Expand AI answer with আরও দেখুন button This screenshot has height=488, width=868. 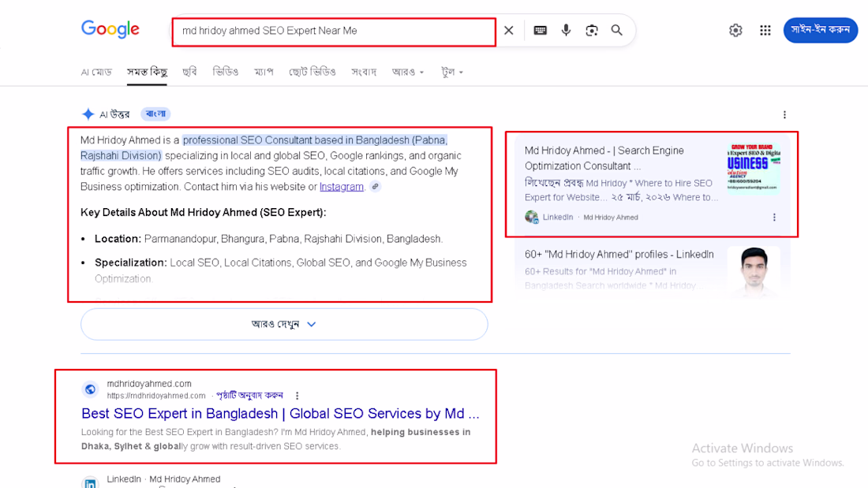pyautogui.click(x=284, y=324)
